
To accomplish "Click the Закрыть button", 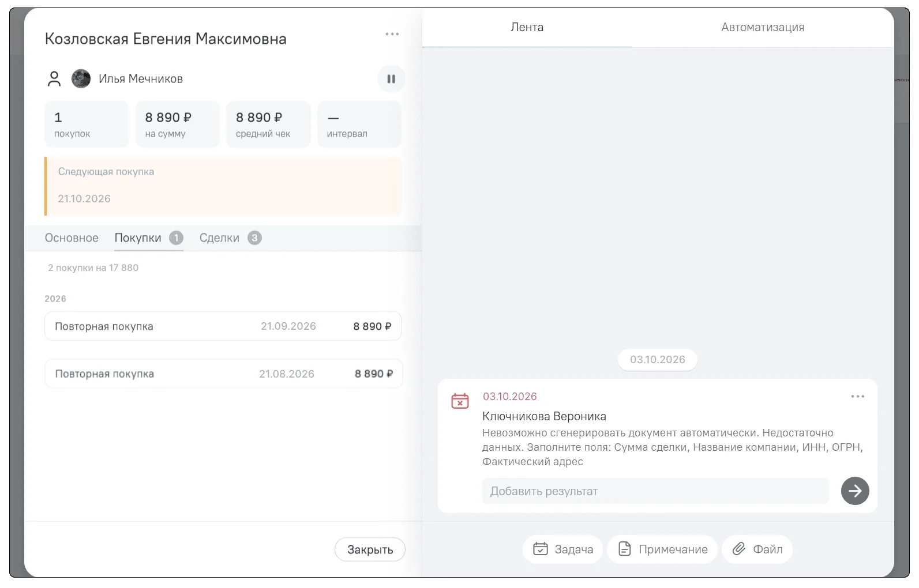I will [x=370, y=549].
